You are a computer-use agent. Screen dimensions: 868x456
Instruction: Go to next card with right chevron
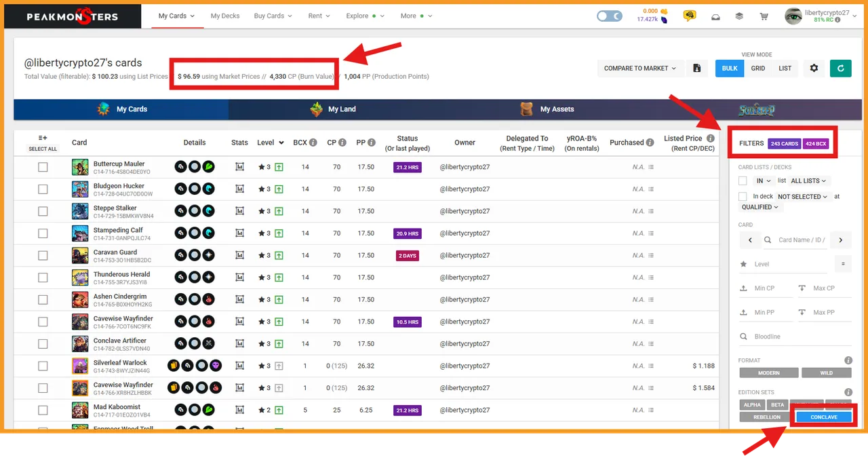click(x=840, y=240)
